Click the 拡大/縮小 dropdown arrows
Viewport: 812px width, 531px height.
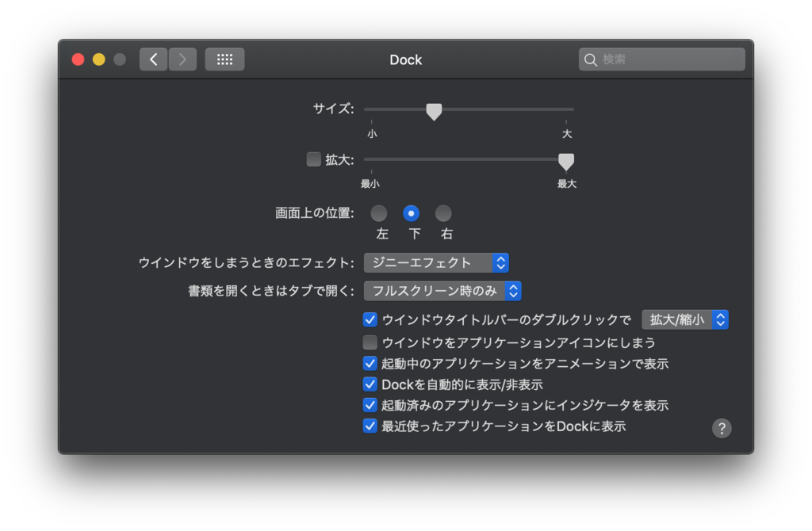click(720, 319)
